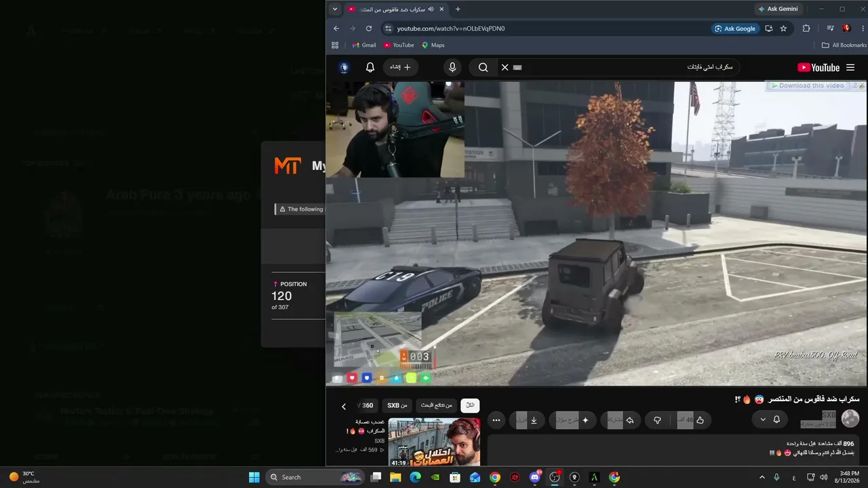This screenshot has height=488, width=868.
Task: Open the weather widget on taskbar
Action: tap(24, 477)
